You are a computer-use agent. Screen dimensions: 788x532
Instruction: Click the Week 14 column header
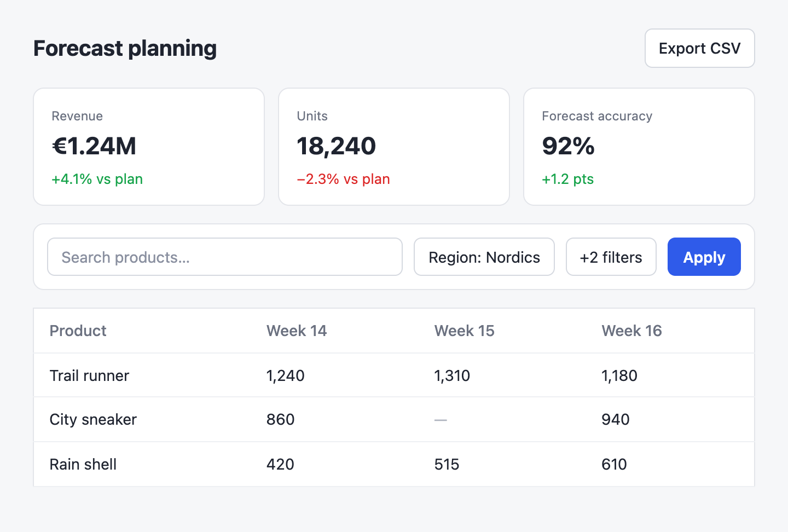[x=297, y=331]
